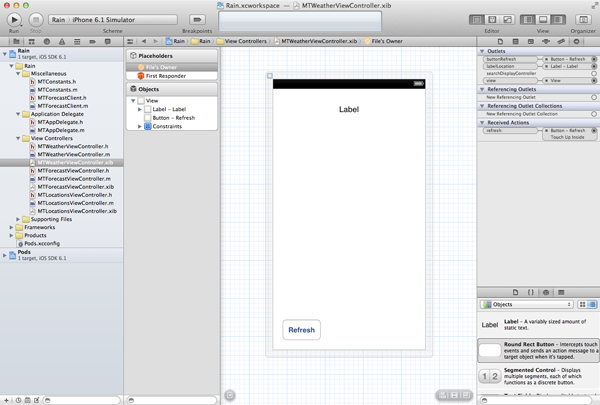Show the Project navigator
The image size is (600, 405).
pos(16,41)
